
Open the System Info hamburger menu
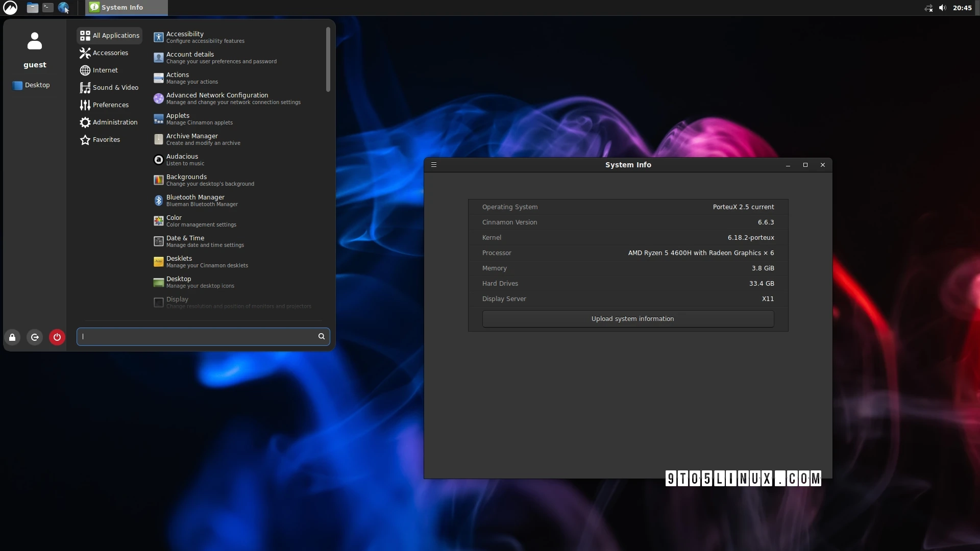[x=433, y=164]
